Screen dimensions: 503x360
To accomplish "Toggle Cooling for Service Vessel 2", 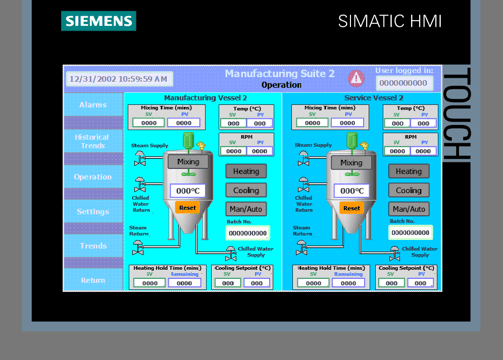I will [409, 190].
